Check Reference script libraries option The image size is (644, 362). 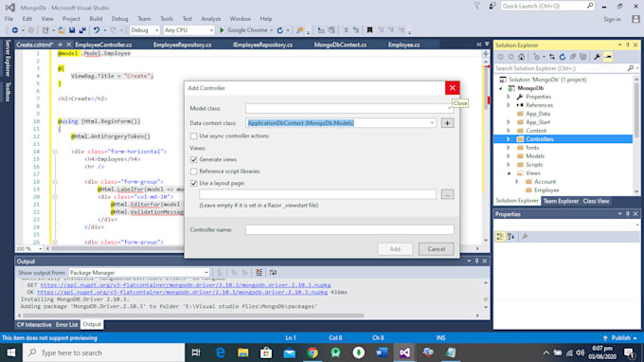click(194, 172)
